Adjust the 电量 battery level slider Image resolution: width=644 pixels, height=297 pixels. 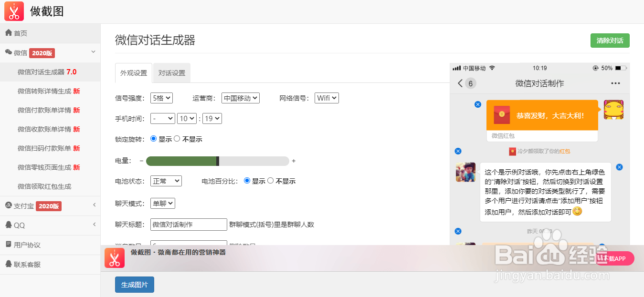pyautogui.click(x=218, y=161)
